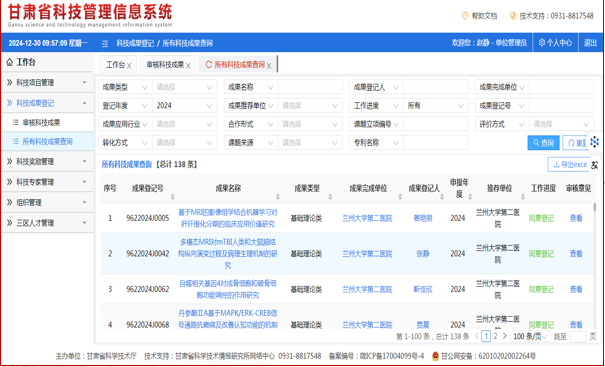The height and width of the screenshot is (367, 605).
Task: Click the blue 查询 search button
Action: (x=543, y=143)
